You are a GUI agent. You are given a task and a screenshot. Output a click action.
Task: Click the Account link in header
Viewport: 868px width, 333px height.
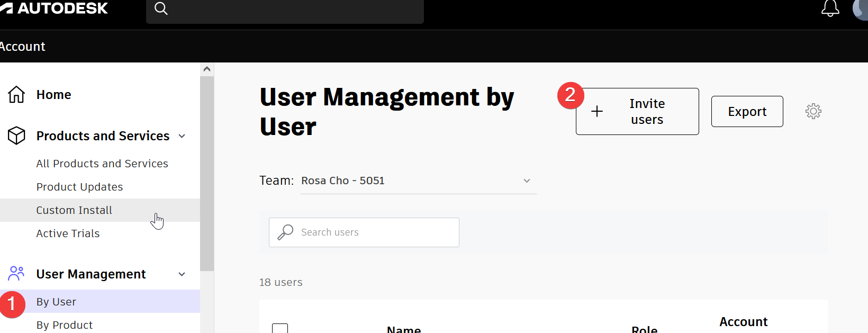coord(22,47)
